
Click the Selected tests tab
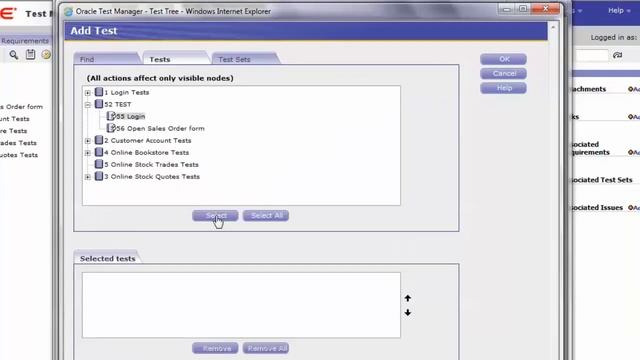107,258
